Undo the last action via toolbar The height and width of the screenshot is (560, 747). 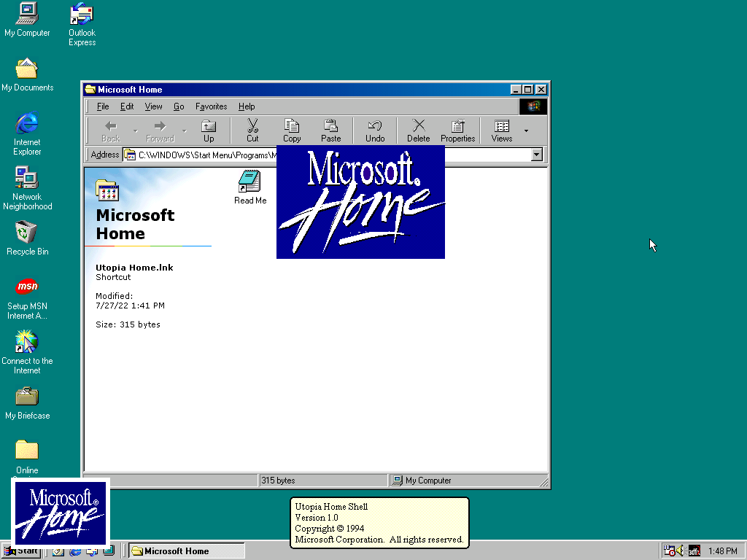click(375, 131)
